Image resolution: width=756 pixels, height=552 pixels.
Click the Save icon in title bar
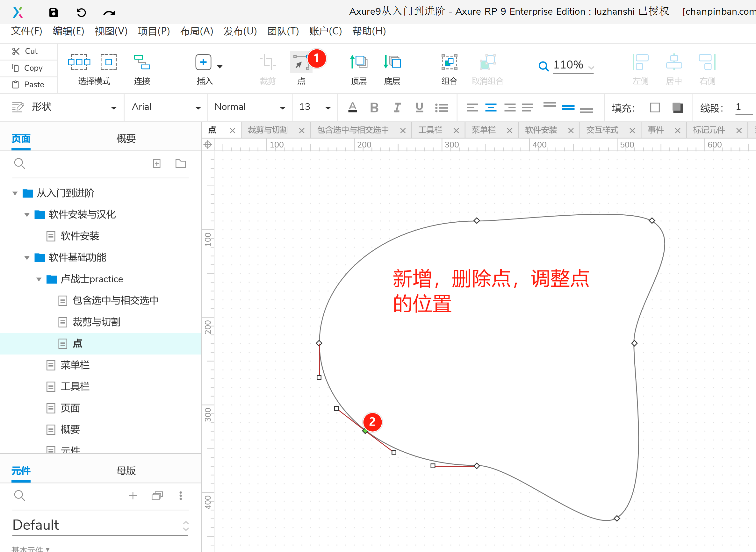(x=54, y=13)
